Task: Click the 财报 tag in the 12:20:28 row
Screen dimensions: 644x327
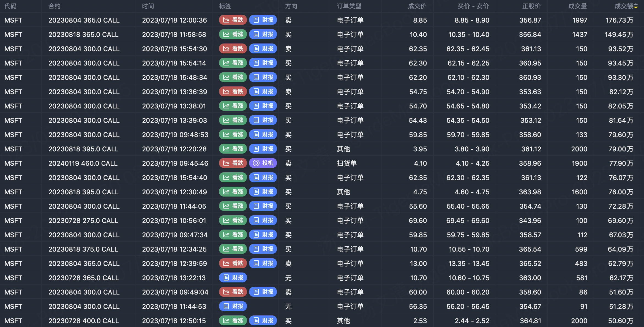Action: (x=263, y=149)
